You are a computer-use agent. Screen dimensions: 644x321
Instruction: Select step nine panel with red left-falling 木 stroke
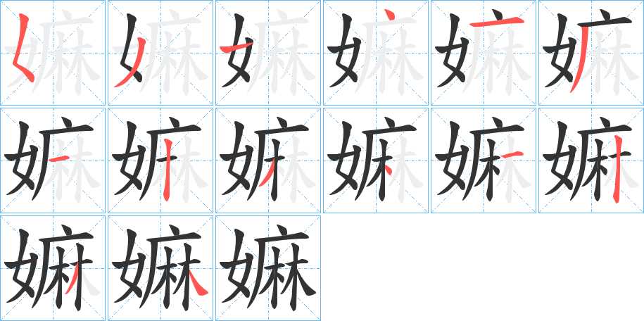point(267,160)
